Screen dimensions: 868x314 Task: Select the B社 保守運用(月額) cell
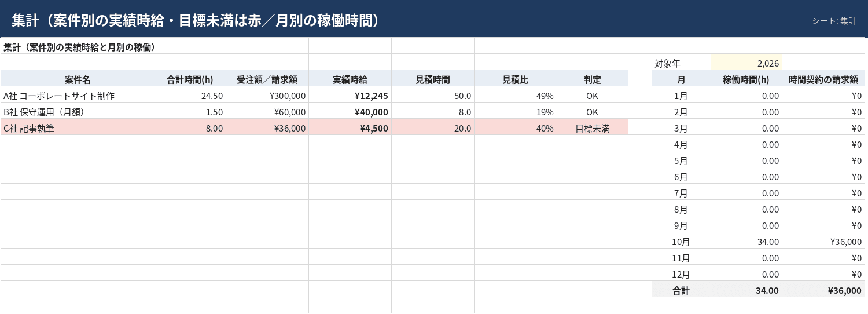pos(78,111)
